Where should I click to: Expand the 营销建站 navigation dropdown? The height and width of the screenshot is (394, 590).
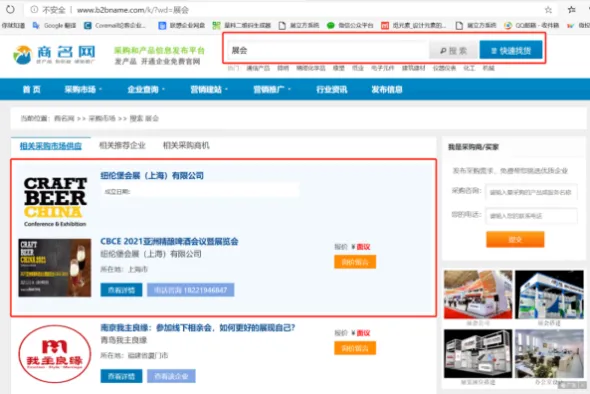(x=209, y=90)
